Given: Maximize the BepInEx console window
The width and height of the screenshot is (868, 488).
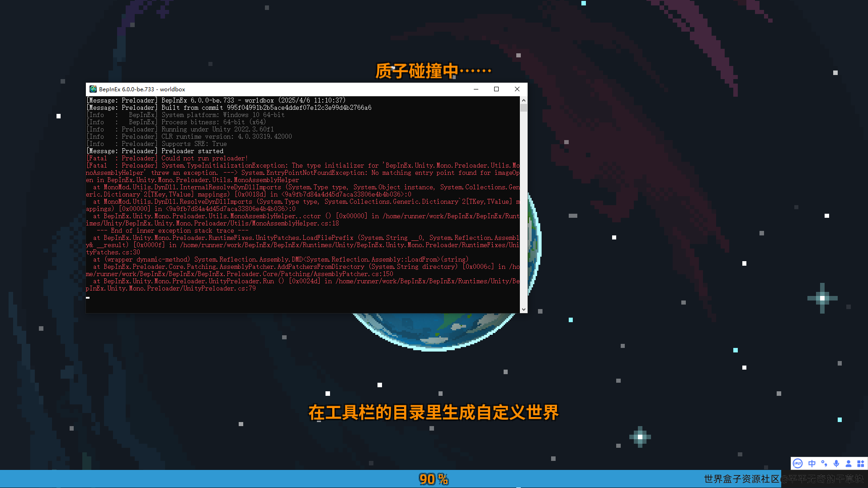Looking at the screenshot, I should coord(496,89).
